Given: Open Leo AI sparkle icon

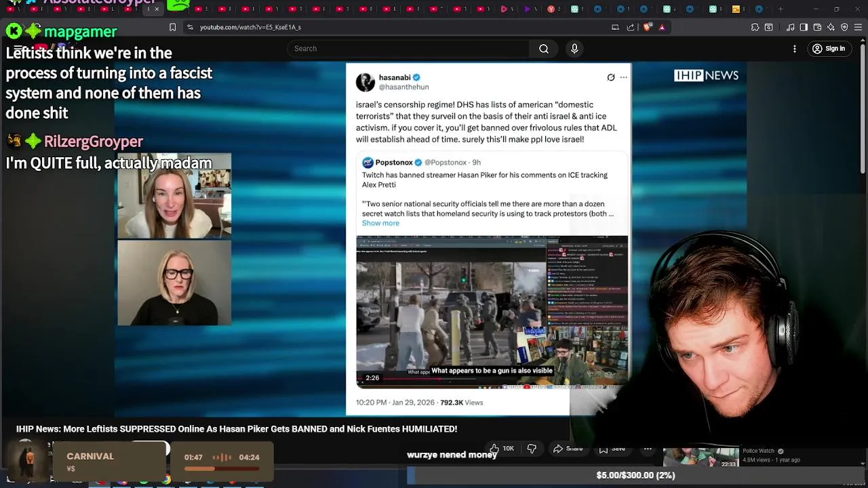Looking at the screenshot, I should point(831,27).
